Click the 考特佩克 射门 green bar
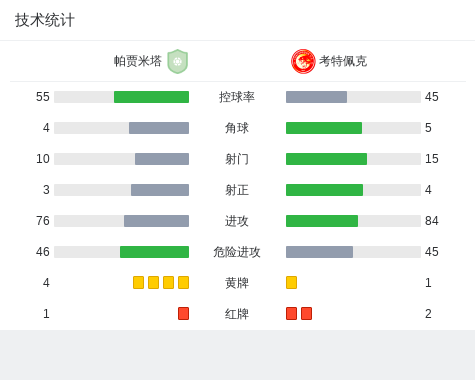 click(326, 159)
